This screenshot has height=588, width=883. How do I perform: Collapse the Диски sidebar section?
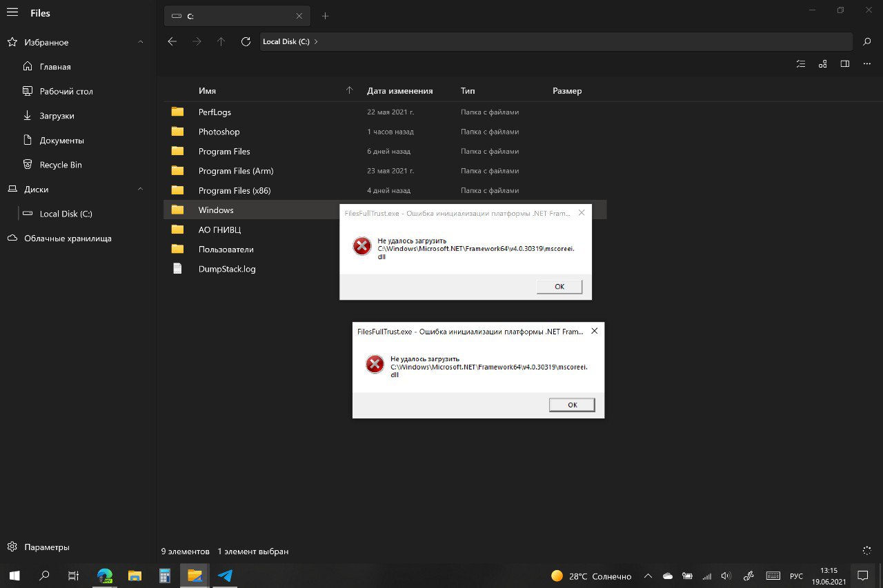(141, 189)
